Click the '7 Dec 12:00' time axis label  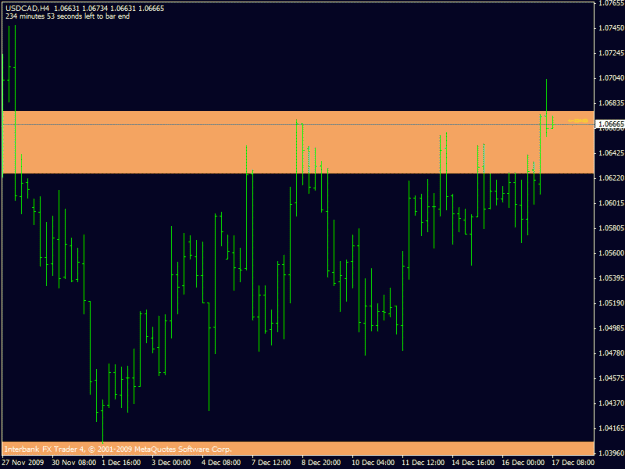point(271,463)
